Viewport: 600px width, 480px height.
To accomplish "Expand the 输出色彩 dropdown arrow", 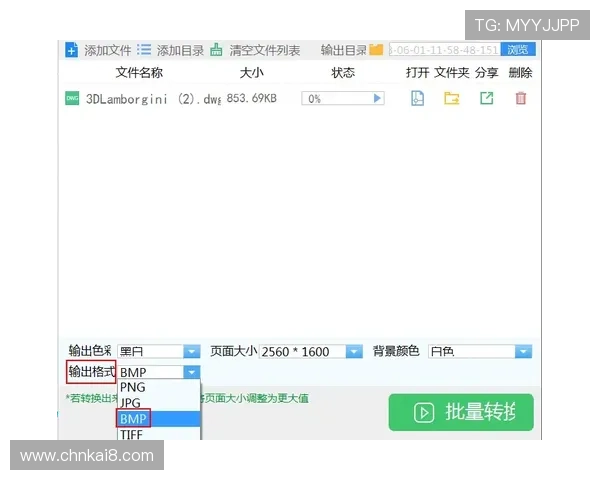I will tap(192, 351).
